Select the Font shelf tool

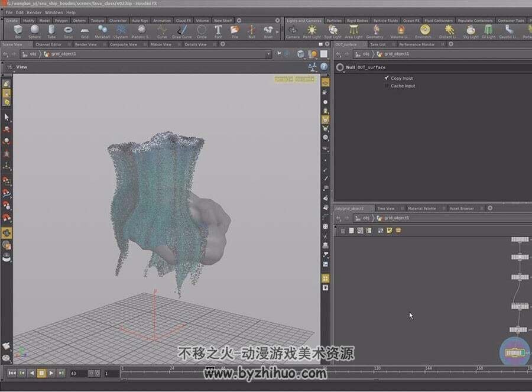(x=218, y=31)
